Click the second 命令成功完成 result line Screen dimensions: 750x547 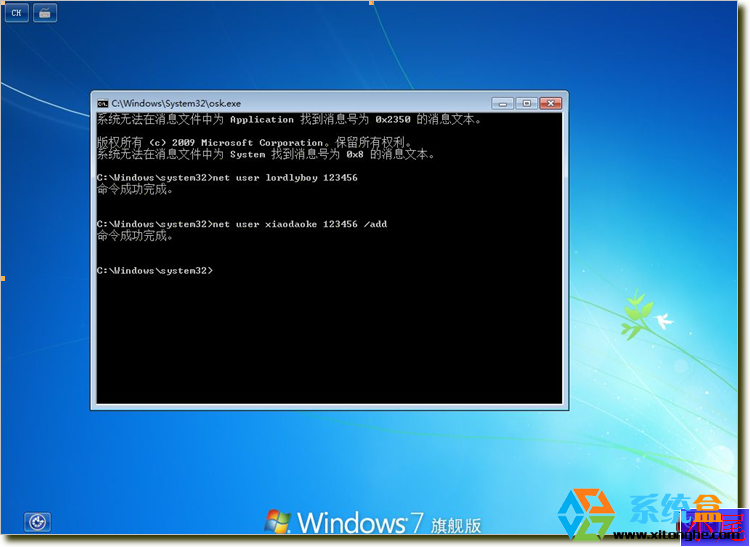[135, 236]
